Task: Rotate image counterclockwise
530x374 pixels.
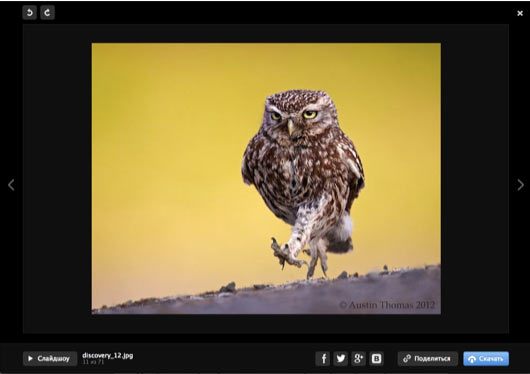Action: (x=30, y=13)
